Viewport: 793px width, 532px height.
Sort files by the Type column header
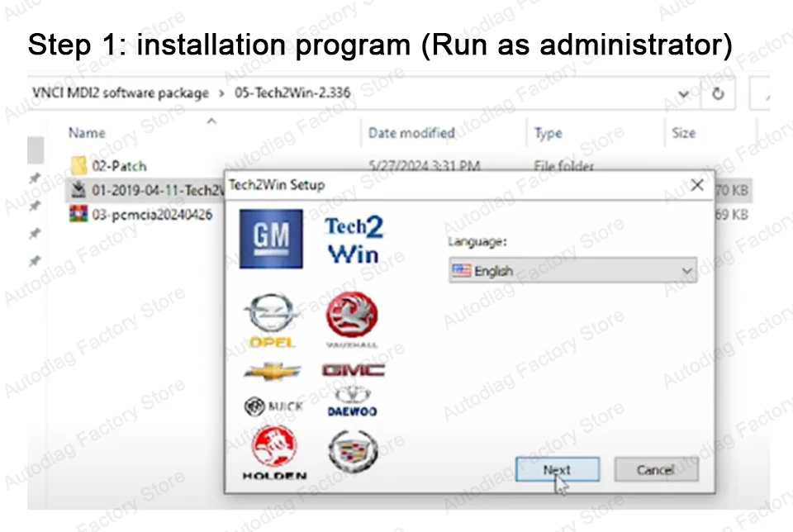[x=548, y=133]
